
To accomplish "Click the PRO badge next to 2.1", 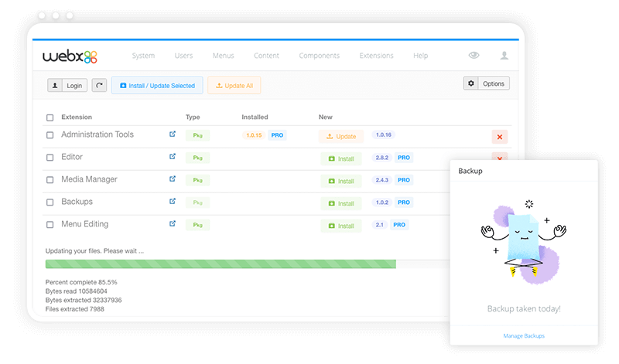I will point(399,225).
